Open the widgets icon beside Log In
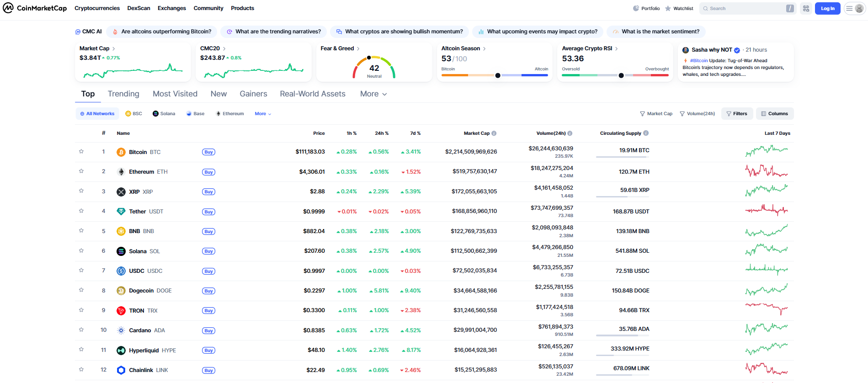 click(806, 8)
